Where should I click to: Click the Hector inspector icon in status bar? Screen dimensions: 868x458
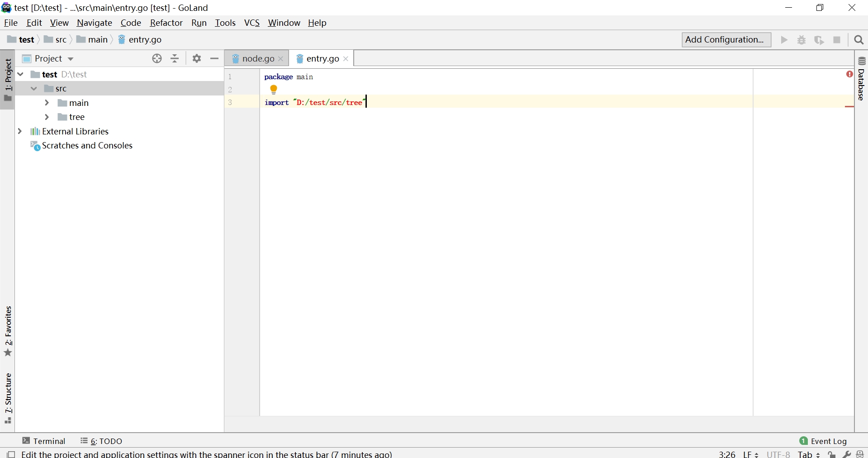860,454
